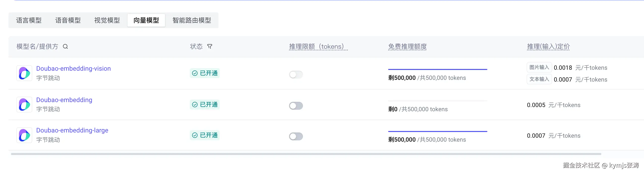Enable the token limit switch for Doubao-embedding
644x174 pixels.
pyautogui.click(x=296, y=106)
